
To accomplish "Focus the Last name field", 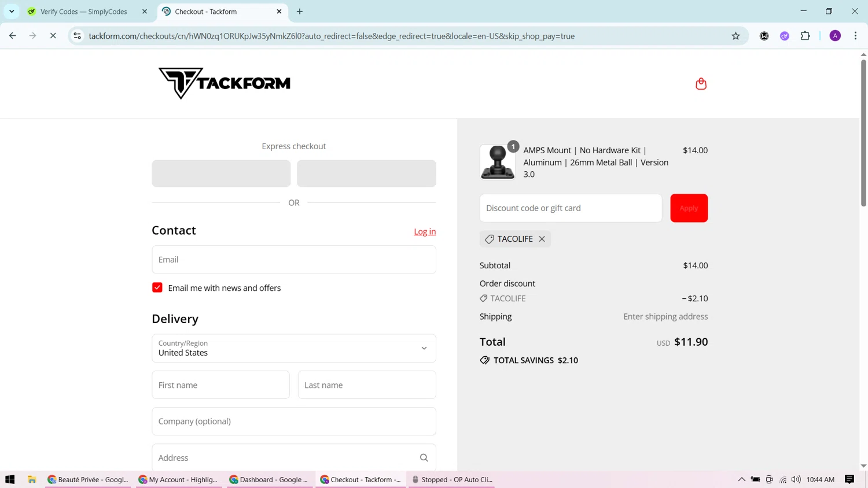I will (x=367, y=385).
